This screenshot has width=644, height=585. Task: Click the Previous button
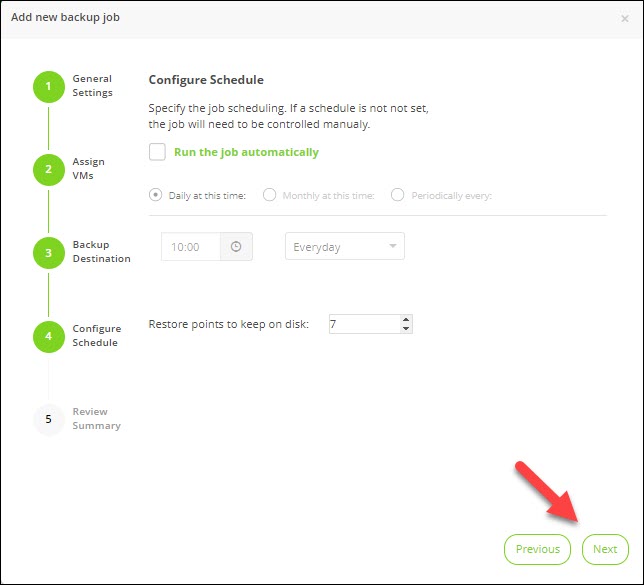point(538,549)
